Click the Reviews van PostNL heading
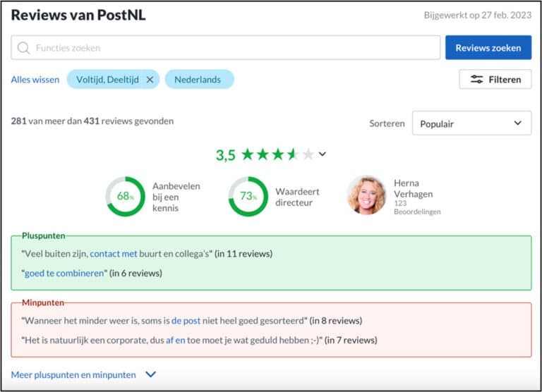Screen dimensions: 542x392 [78, 16]
